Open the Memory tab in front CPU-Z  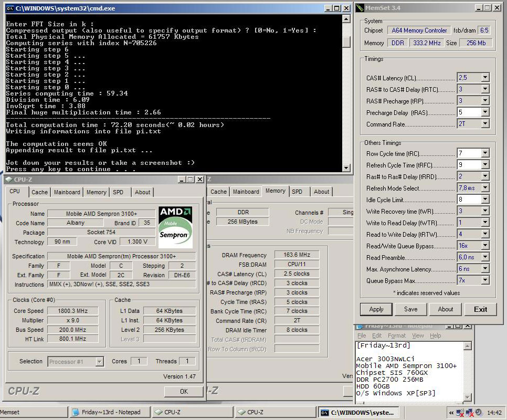(x=97, y=192)
